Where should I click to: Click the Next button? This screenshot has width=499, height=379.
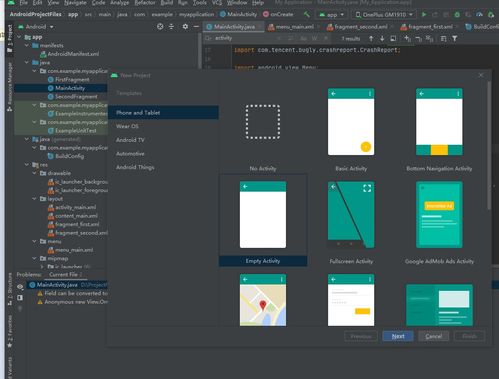[x=398, y=336]
